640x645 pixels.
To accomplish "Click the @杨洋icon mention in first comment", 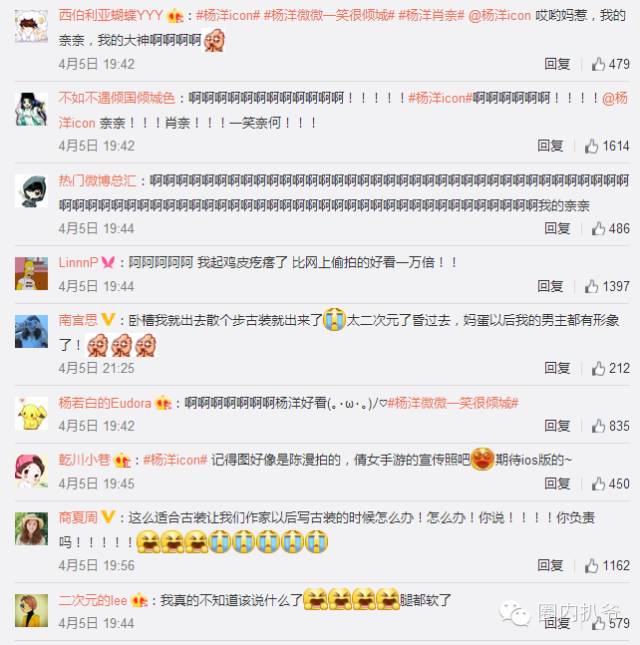I will (500, 16).
